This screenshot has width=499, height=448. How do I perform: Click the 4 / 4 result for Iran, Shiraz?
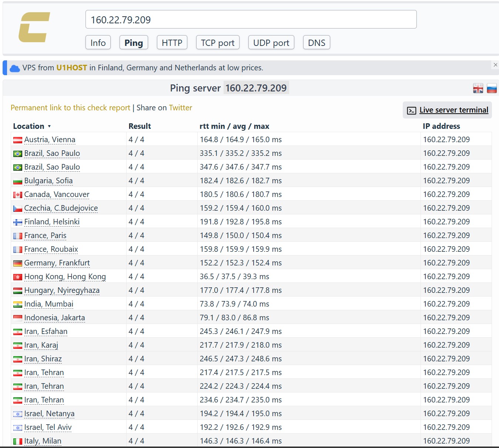pos(137,359)
